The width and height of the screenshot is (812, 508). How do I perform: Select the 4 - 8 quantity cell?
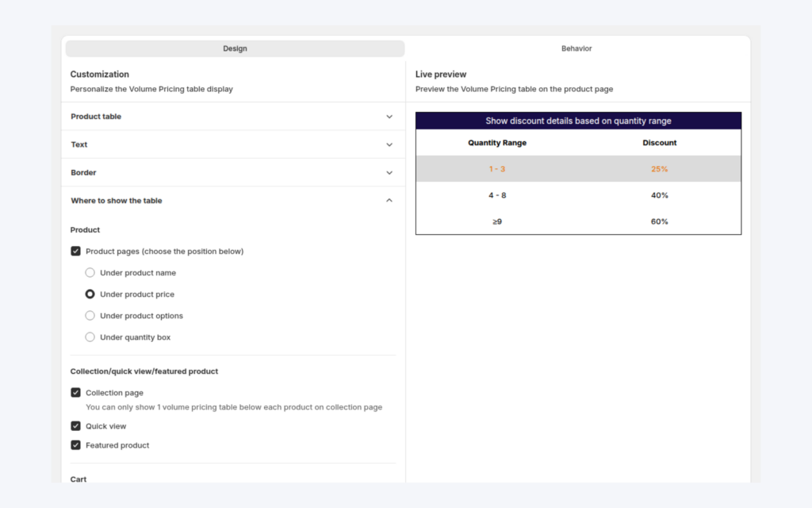coord(497,195)
